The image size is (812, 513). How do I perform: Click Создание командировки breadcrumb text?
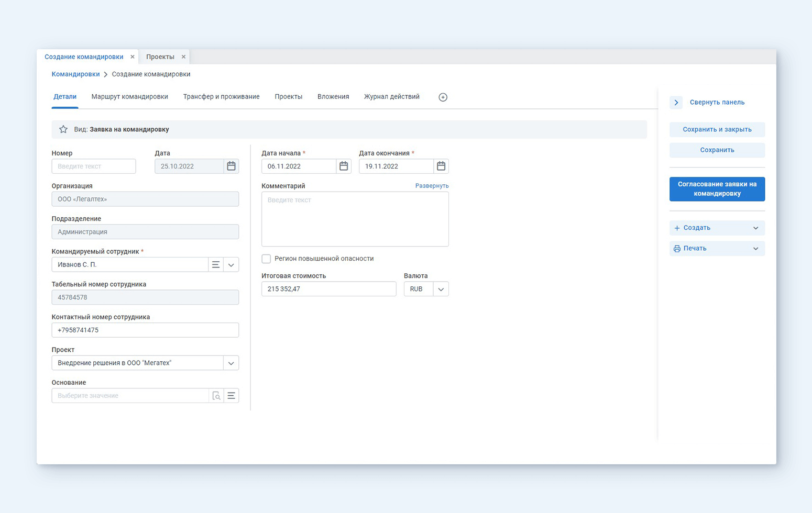(151, 74)
